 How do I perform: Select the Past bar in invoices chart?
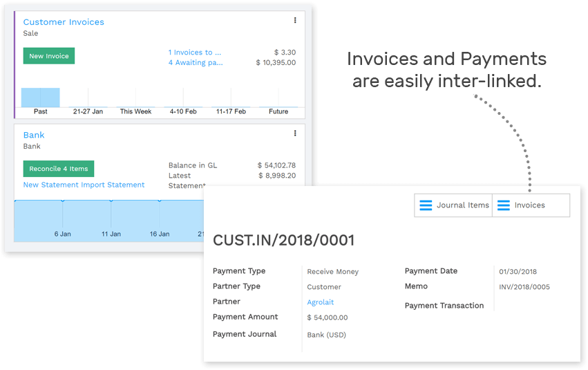[x=40, y=98]
